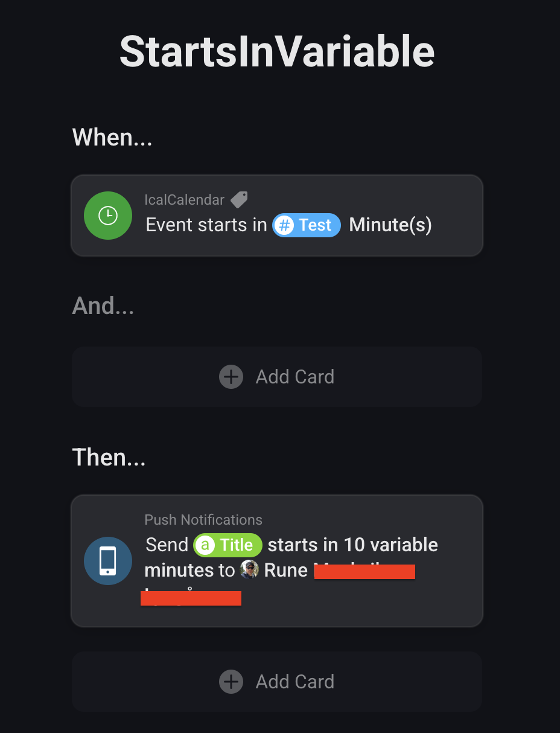Click the tag icon beside IcalCalendar
The image size is (560, 733).
click(239, 199)
